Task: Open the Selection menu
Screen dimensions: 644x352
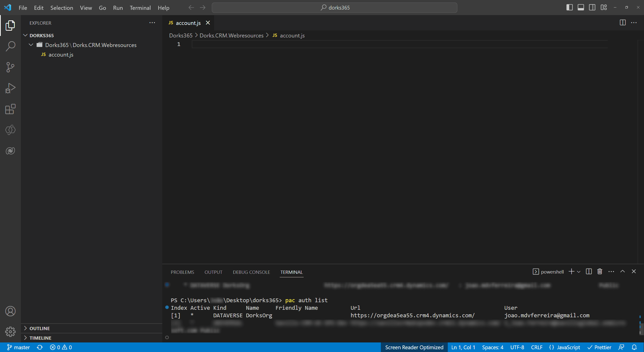Action: 62,8
